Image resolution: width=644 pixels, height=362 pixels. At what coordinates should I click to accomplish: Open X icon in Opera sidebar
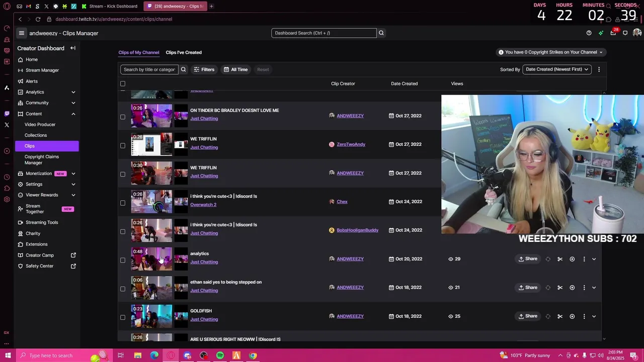[x=7, y=125]
